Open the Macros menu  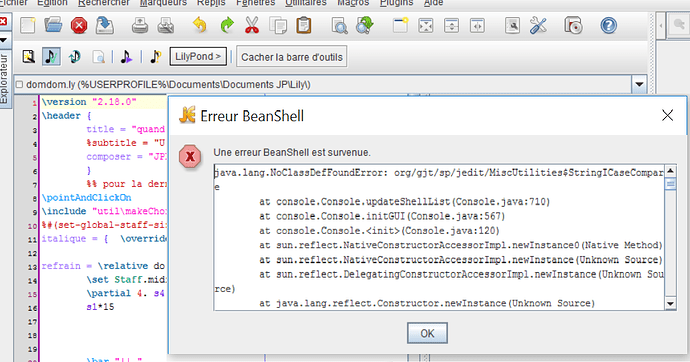point(353,3)
